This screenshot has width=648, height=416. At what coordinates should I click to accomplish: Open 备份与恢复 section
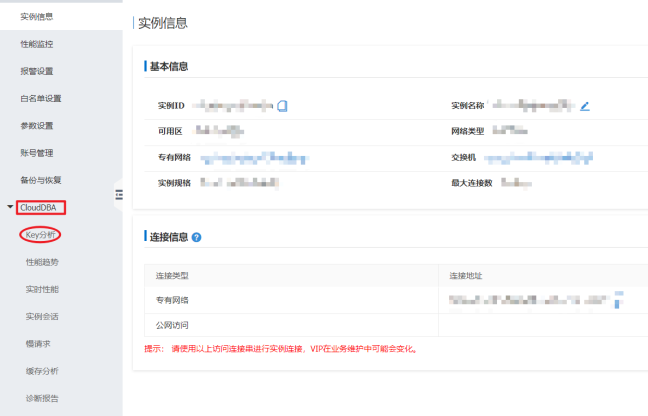41,180
